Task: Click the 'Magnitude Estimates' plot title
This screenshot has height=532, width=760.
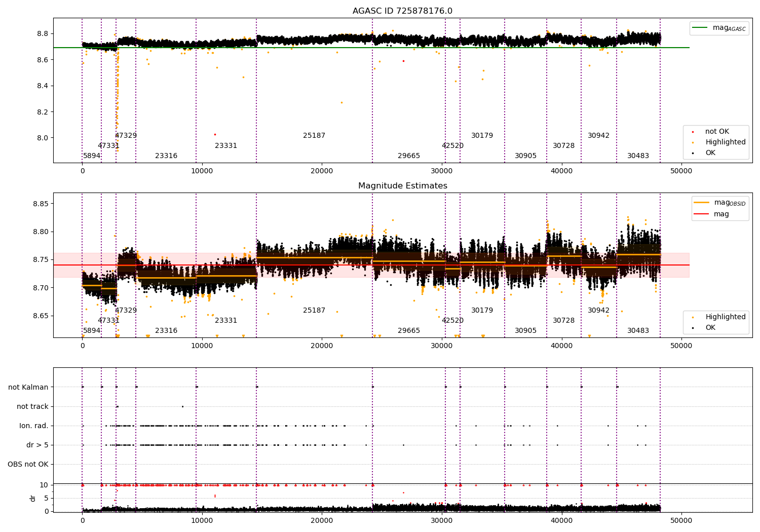Action: point(402,186)
